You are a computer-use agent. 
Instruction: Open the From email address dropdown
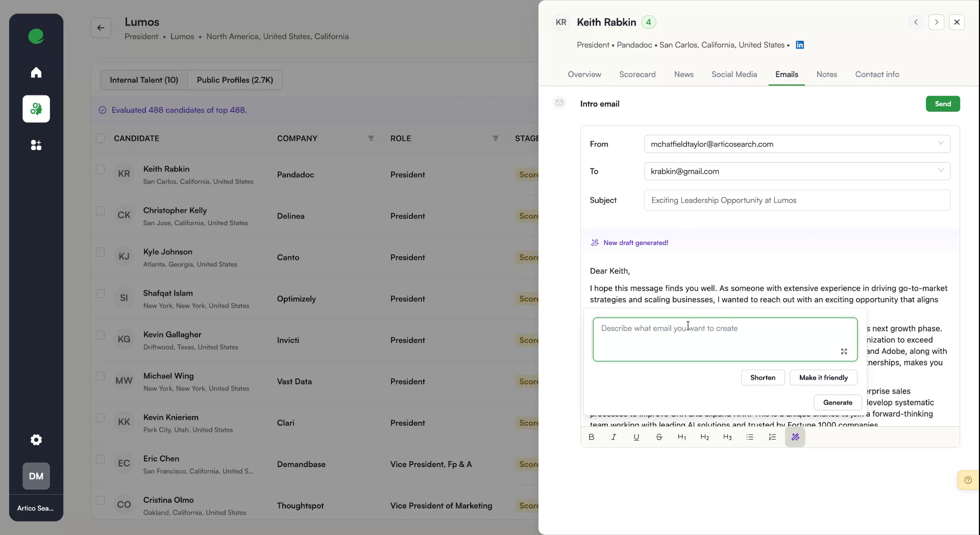point(940,143)
